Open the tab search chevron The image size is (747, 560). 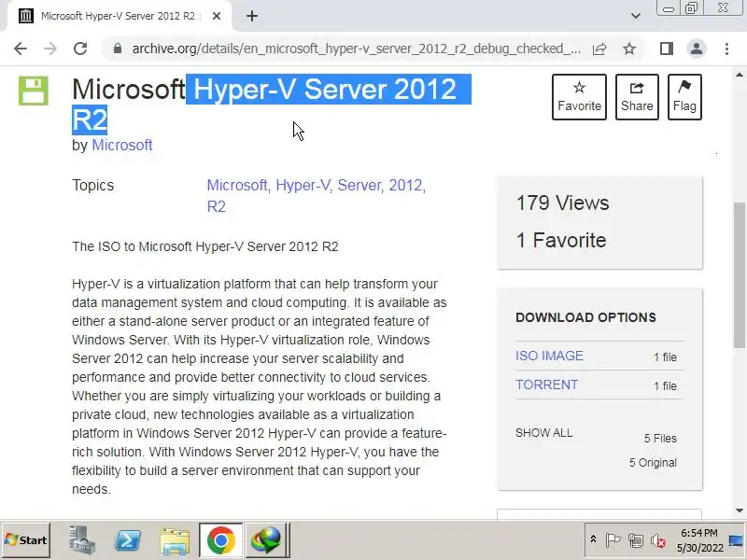[636, 16]
